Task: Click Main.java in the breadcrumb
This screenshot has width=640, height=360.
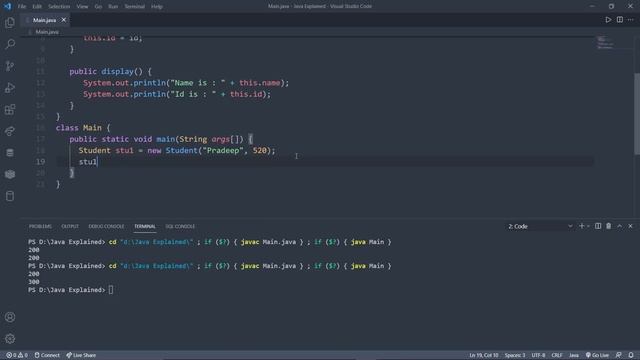Action: (x=47, y=32)
